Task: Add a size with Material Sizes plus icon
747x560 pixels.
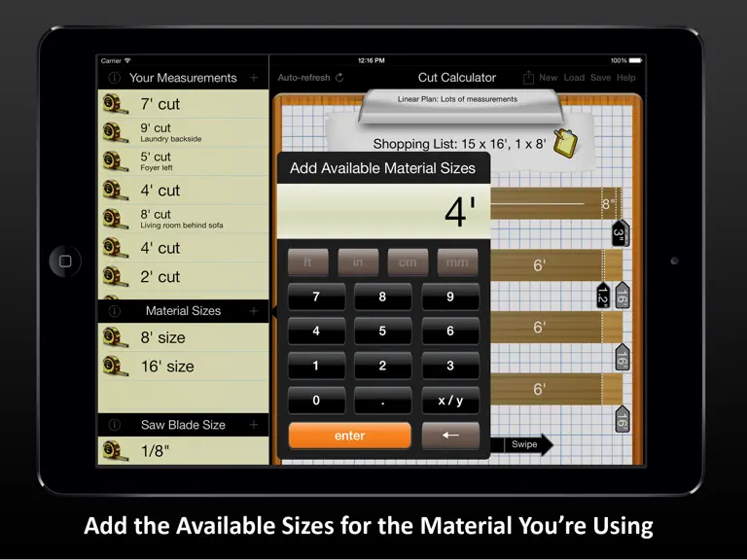Action: coord(254,311)
